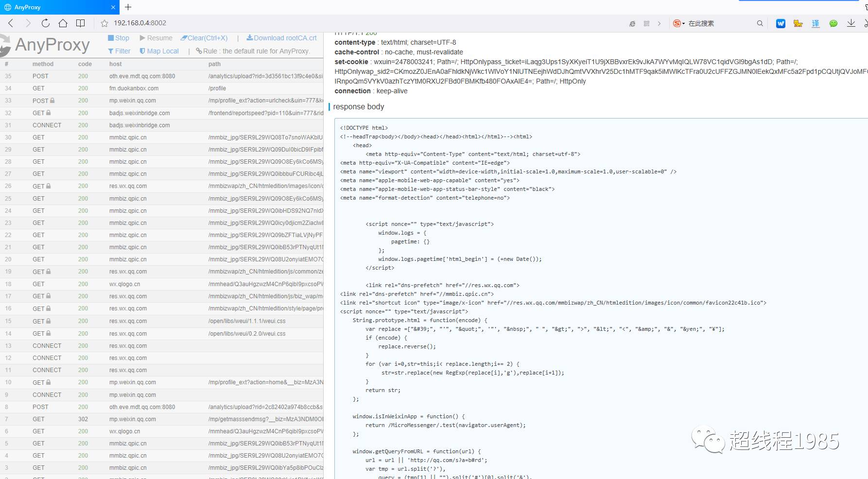Open the green WeChat extension icon

coord(833,23)
